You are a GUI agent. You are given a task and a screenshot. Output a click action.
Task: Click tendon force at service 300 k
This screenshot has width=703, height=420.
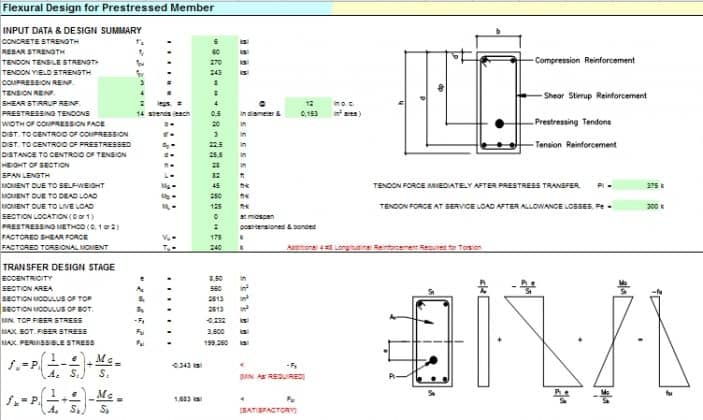tap(638, 206)
